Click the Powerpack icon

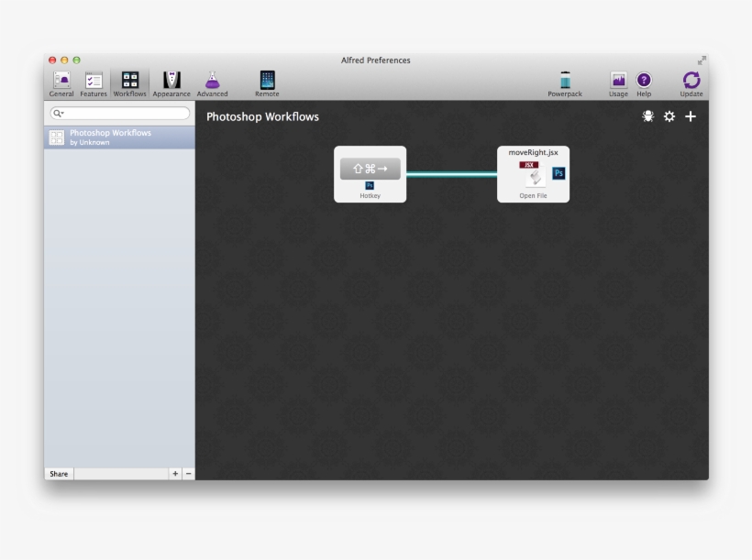(x=565, y=82)
